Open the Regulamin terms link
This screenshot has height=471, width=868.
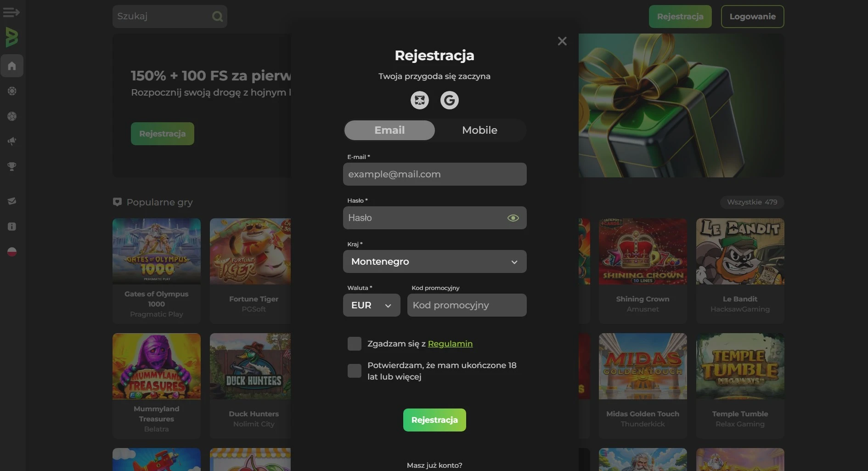(450, 344)
